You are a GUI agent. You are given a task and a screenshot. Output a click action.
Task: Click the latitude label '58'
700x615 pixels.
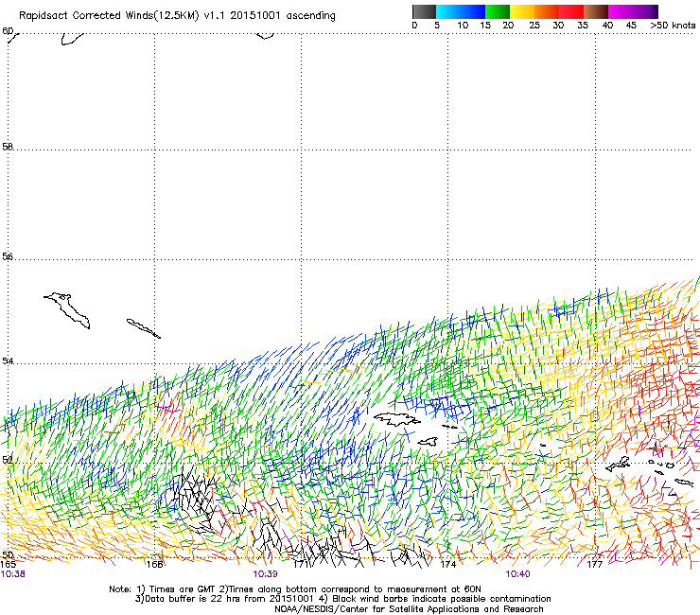tap(8, 147)
